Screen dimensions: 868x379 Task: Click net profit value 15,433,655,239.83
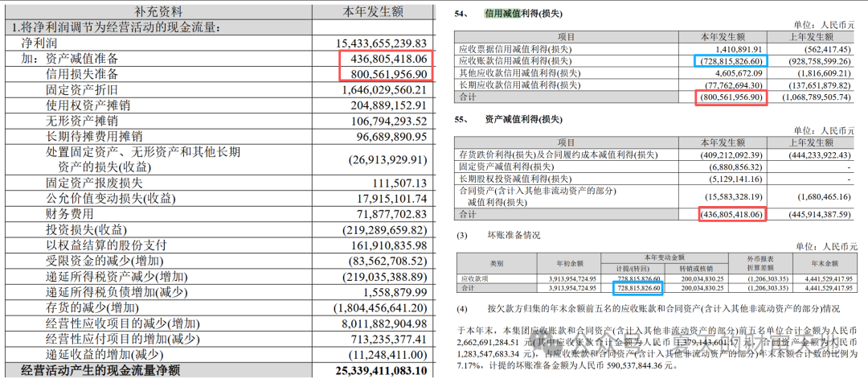[382, 43]
